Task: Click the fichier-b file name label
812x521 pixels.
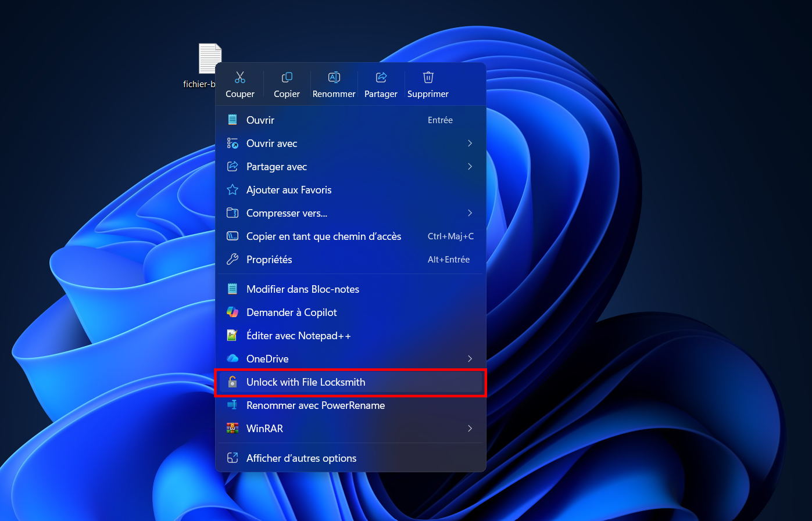Action: pos(199,84)
